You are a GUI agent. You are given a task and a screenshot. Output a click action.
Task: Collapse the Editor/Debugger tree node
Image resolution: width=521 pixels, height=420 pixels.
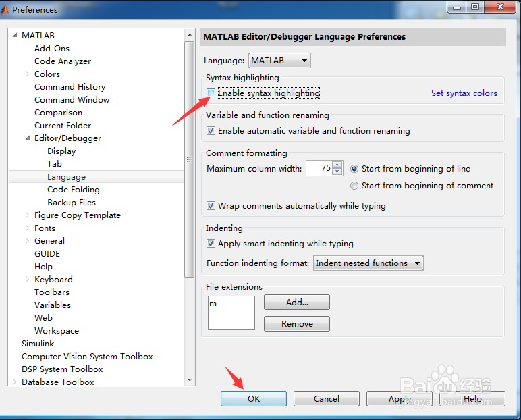(28, 138)
